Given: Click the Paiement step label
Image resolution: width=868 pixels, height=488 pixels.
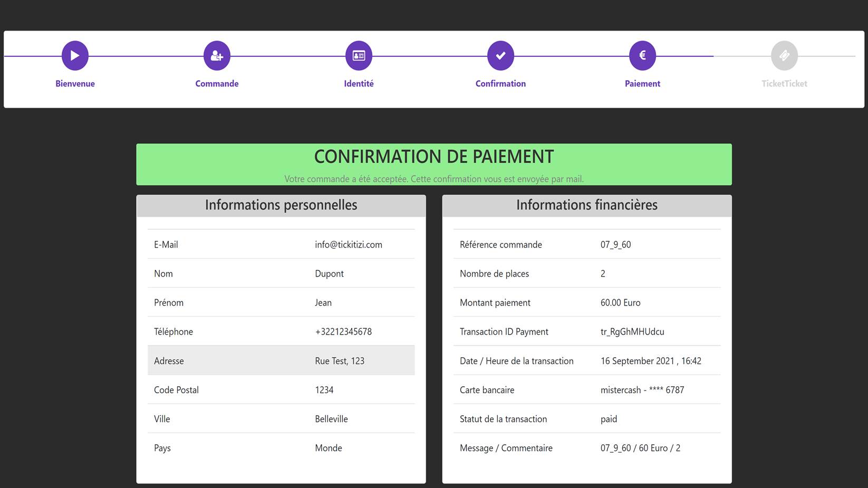Looking at the screenshot, I should pyautogui.click(x=642, y=84).
